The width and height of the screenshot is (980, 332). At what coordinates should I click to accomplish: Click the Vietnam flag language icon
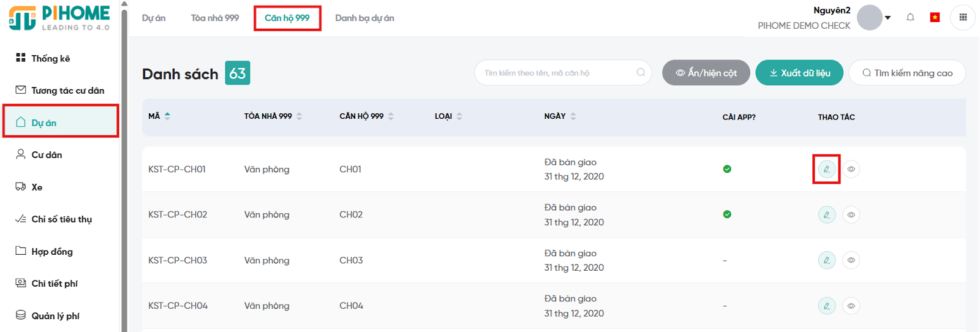click(935, 17)
